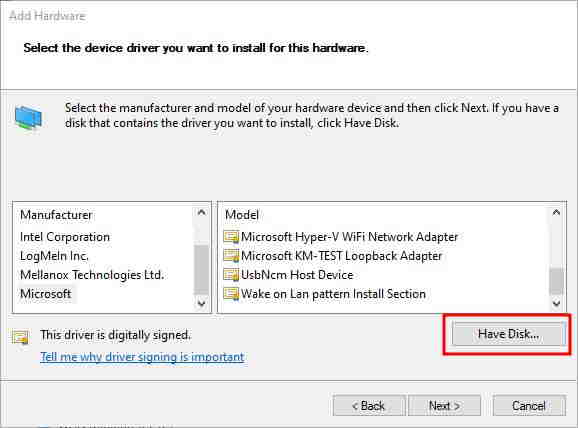The width and height of the screenshot is (578, 428).
Task: Click Model list scroll down arrow
Action: (x=556, y=303)
